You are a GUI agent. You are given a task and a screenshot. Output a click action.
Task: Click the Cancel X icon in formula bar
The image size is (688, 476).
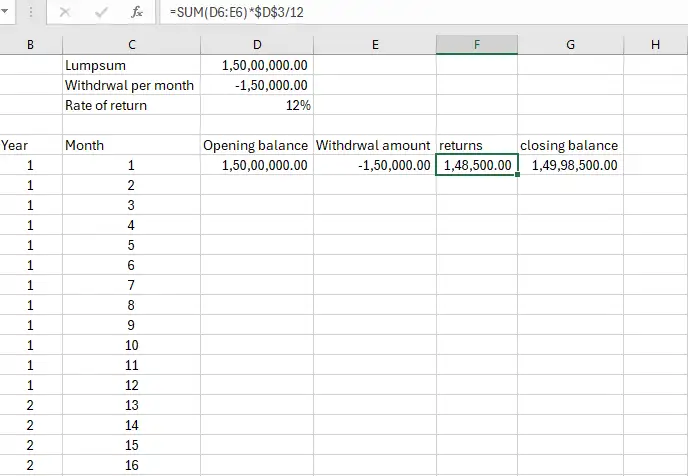(x=65, y=13)
